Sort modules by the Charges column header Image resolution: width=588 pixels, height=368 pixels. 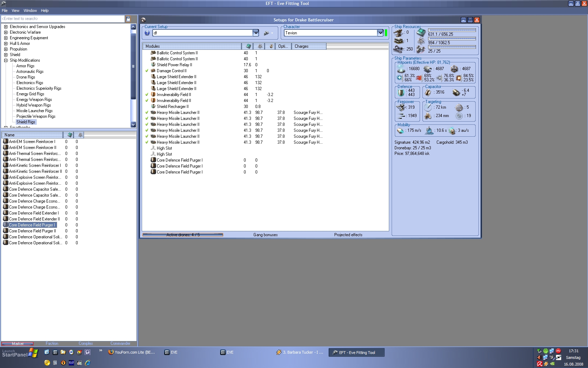(x=309, y=46)
